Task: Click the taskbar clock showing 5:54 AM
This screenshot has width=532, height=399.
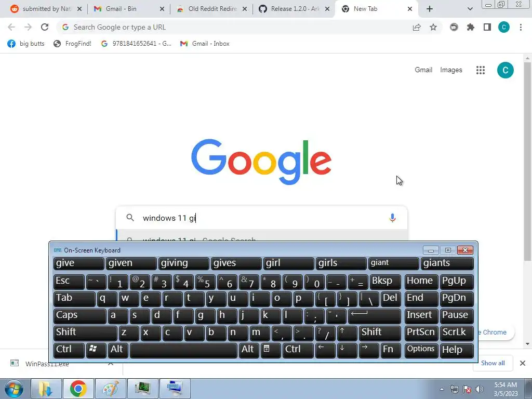Action: [506, 389]
